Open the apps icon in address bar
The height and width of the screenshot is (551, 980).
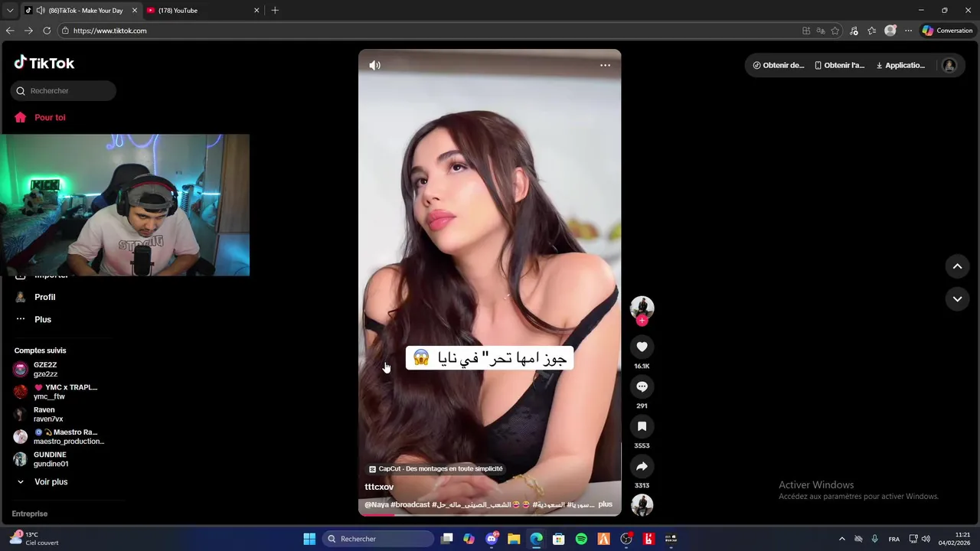tap(806, 31)
